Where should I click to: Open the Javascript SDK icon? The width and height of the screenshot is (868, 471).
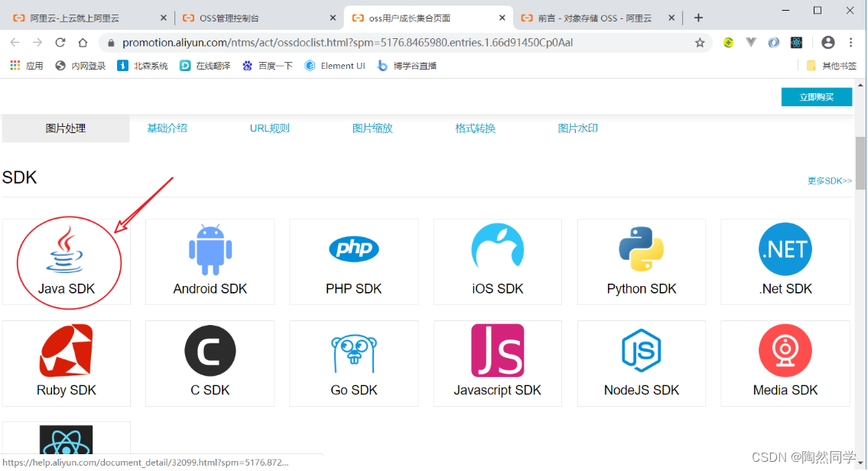[498, 350]
